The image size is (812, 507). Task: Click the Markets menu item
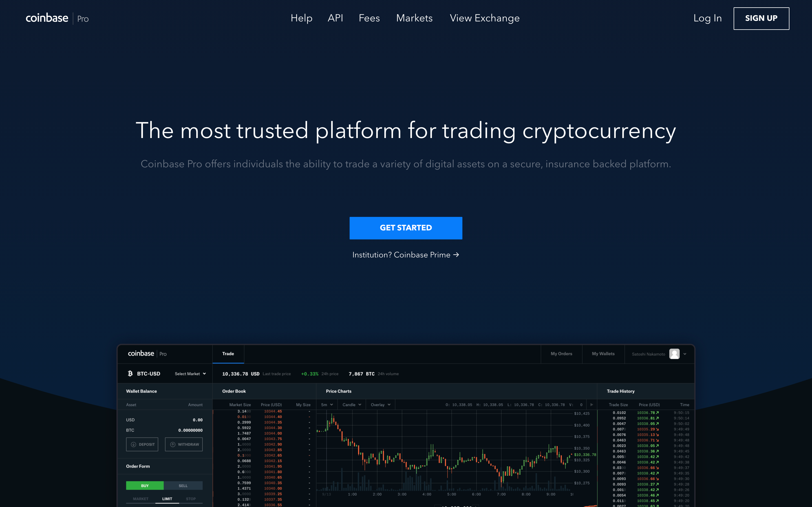coord(414,18)
